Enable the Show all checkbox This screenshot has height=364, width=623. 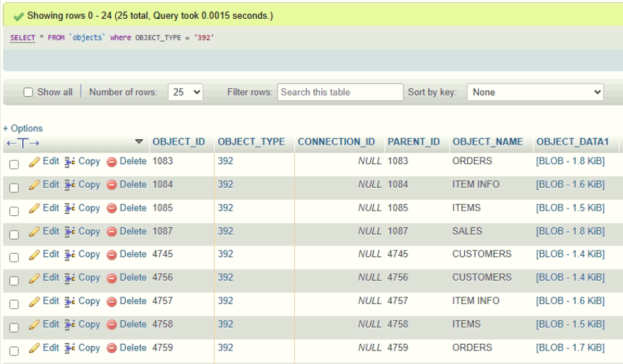click(28, 92)
